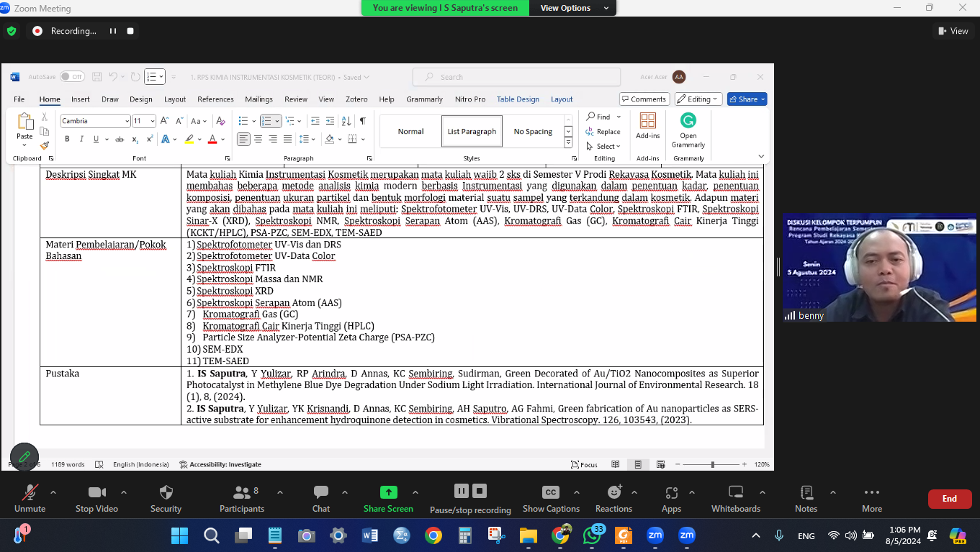The image size is (980, 552).
Task: Click the Word Search box
Action: click(516, 77)
